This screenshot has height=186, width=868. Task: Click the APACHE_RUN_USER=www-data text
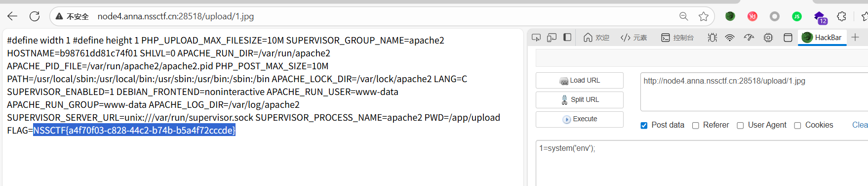[x=332, y=92]
